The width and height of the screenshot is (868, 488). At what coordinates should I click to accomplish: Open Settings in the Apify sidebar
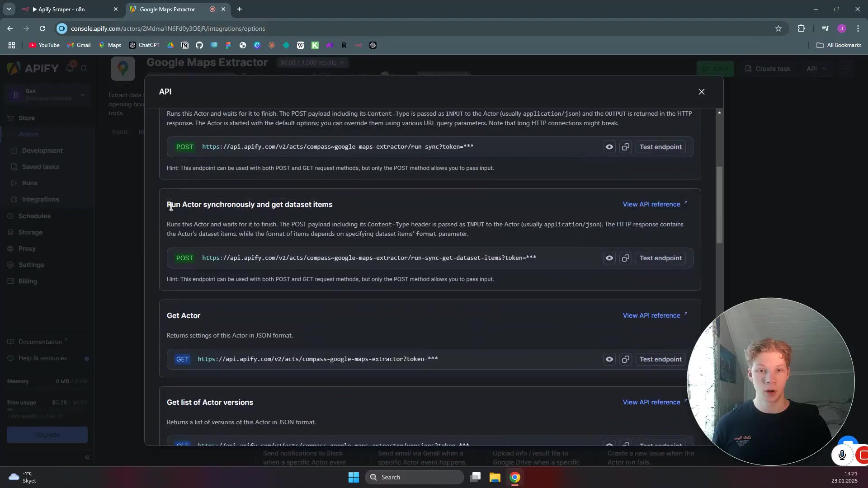click(31, 265)
